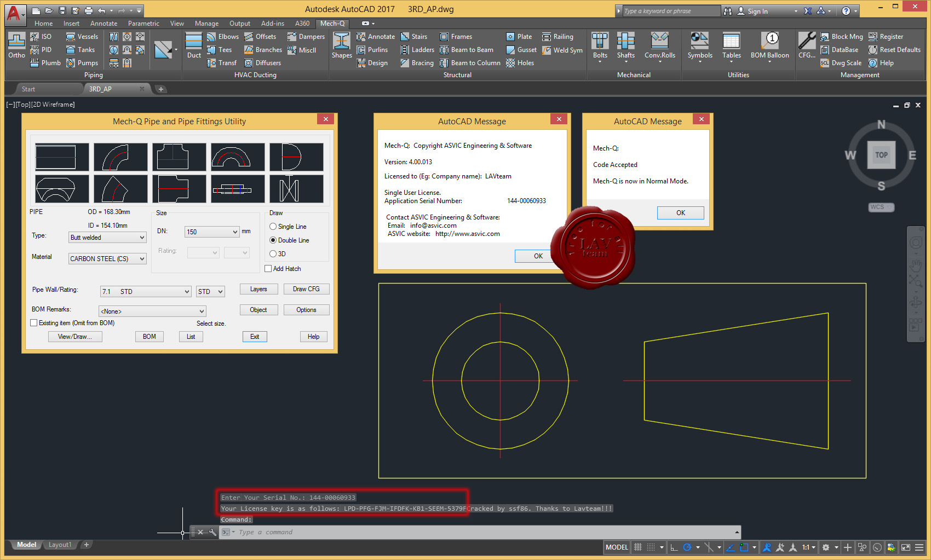Select the BOM Balloon tool
Viewport: 931px width, 560px height.
770,45
